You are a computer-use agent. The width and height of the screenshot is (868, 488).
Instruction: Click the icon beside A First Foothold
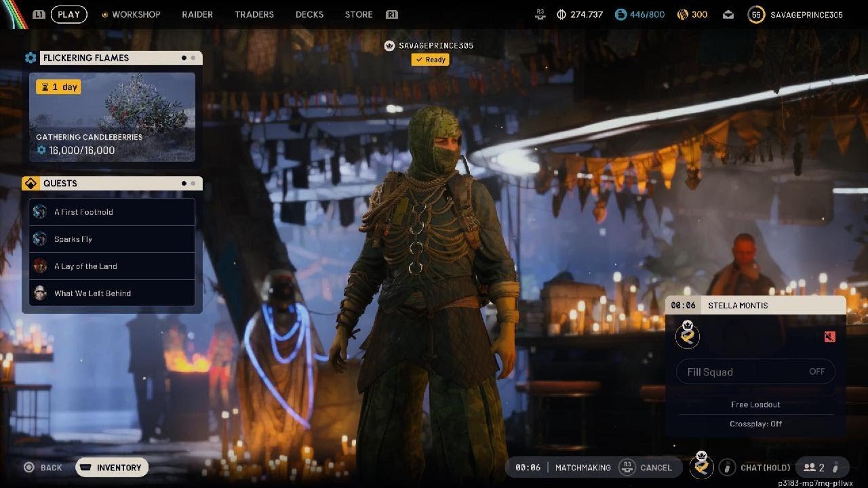point(40,212)
